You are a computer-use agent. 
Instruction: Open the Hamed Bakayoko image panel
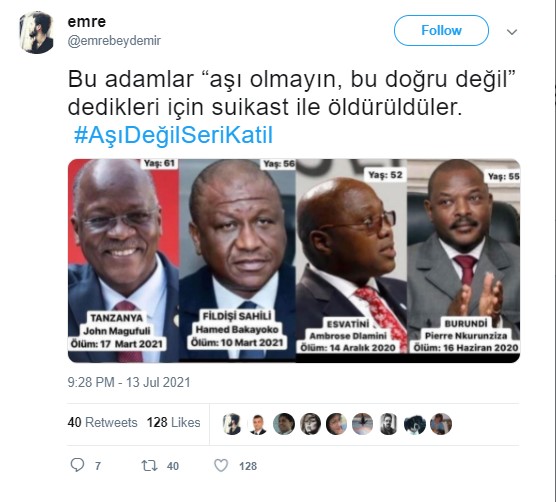(237, 261)
